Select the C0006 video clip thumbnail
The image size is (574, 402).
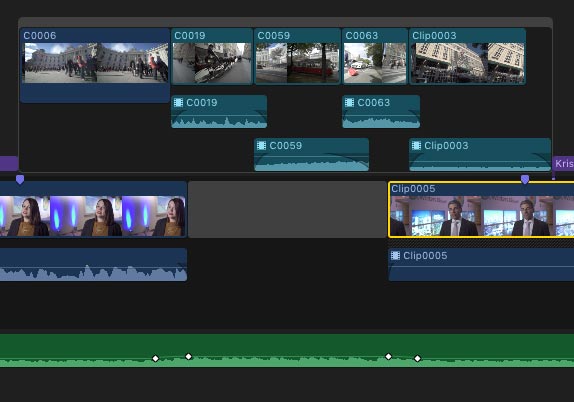click(96, 63)
